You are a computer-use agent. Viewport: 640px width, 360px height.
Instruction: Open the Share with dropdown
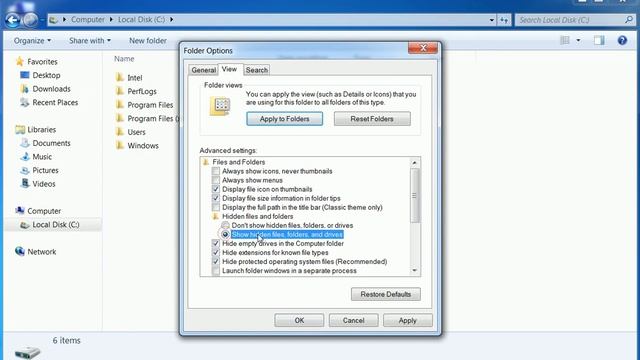point(90,40)
